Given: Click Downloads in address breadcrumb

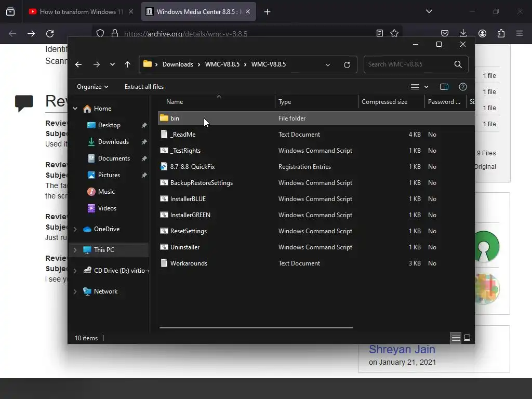Looking at the screenshot, I should click(x=178, y=64).
